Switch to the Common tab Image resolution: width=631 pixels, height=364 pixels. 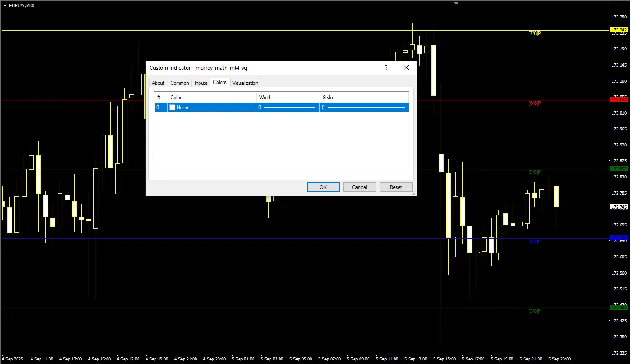tap(179, 83)
